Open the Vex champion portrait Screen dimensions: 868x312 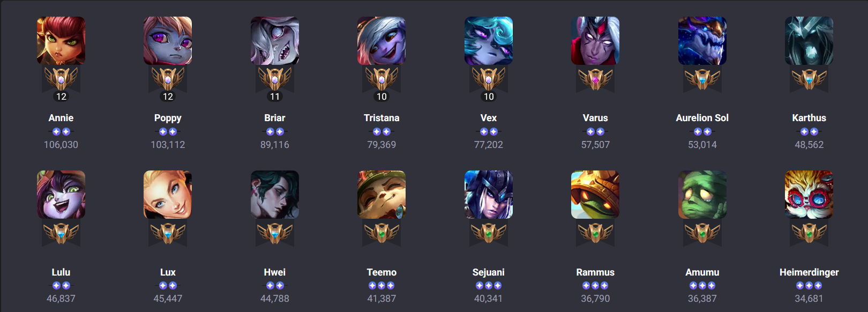[x=489, y=41]
